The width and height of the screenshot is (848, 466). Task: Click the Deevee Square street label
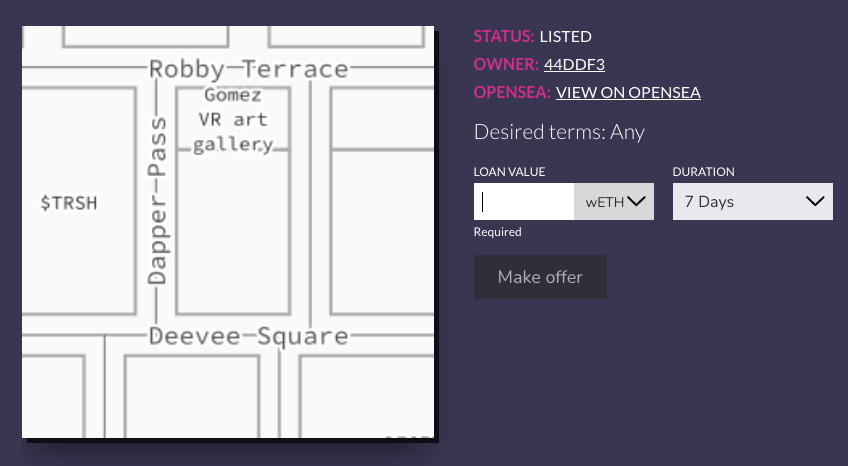(x=249, y=336)
